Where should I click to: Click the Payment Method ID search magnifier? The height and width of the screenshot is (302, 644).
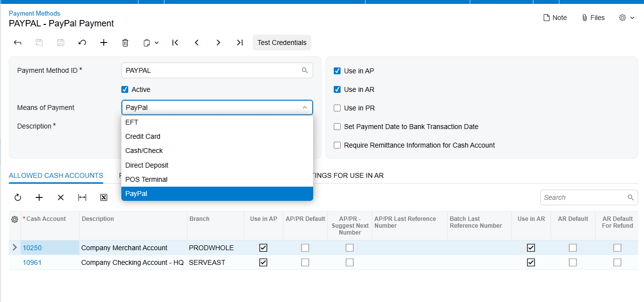coord(305,70)
